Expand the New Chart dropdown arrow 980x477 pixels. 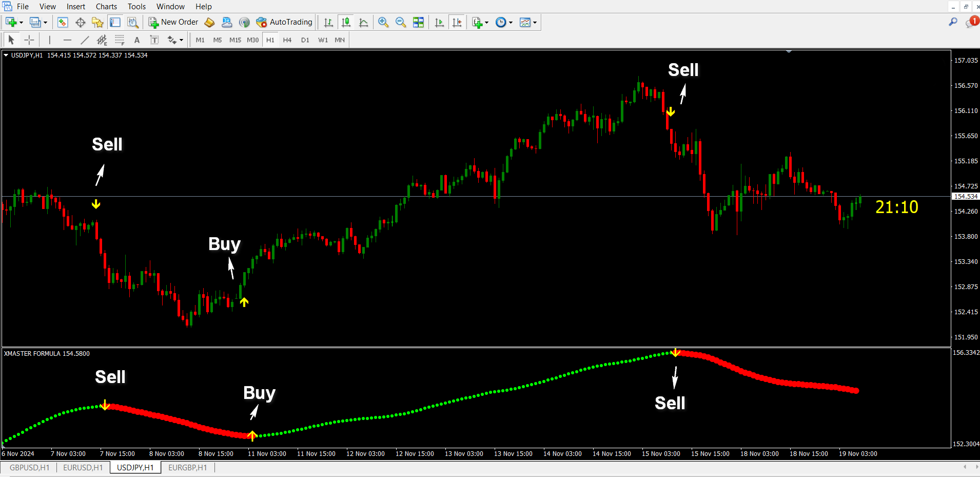[x=21, y=22]
